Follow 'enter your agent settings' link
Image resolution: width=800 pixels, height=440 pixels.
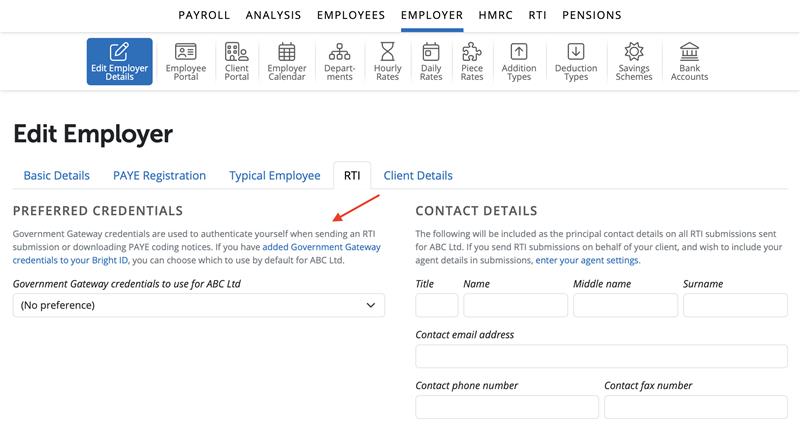tap(587, 260)
